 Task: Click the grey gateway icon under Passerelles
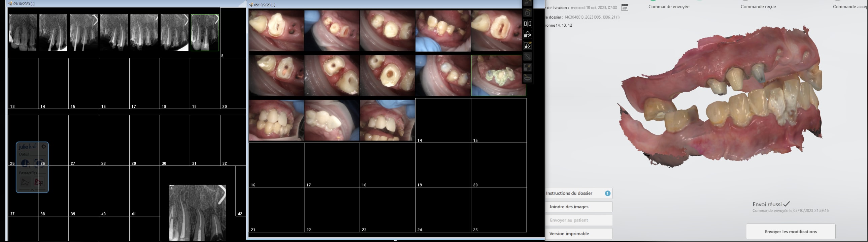point(25,183)
